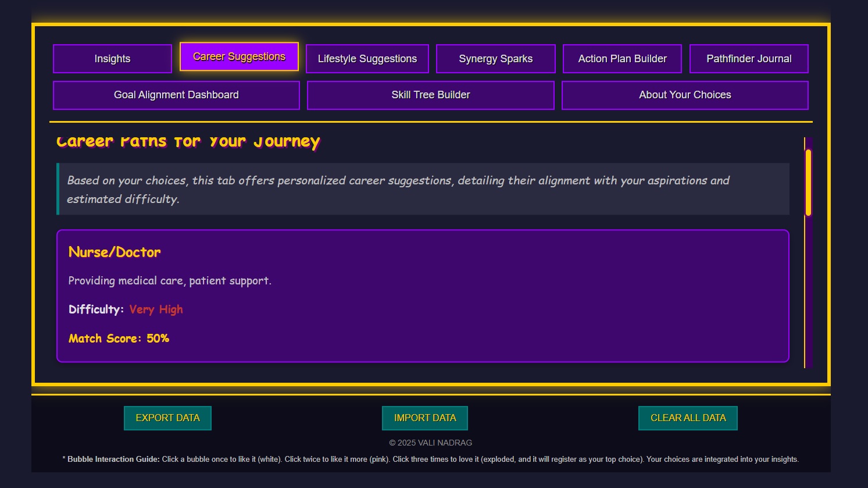Screen dimensions: 868x488
Task: Click the Match Score 50% text
Action: (x=119, y=338)
